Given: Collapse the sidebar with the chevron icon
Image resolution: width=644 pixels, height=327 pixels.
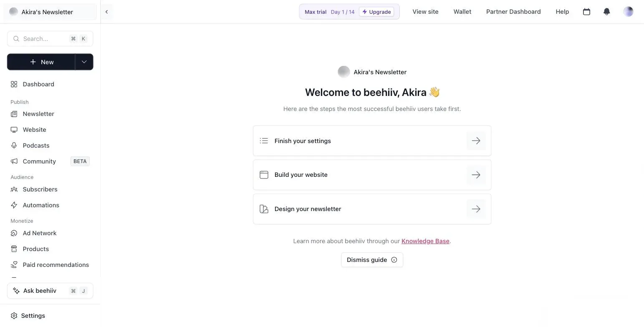Looking at the screenshot, I should point(106,12).
